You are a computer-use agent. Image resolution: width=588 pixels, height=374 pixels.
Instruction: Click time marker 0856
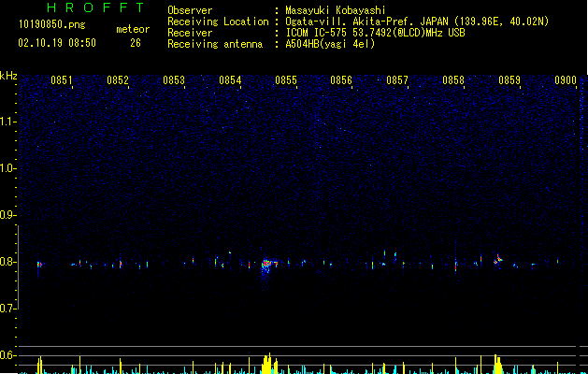[x=341, y=80]
